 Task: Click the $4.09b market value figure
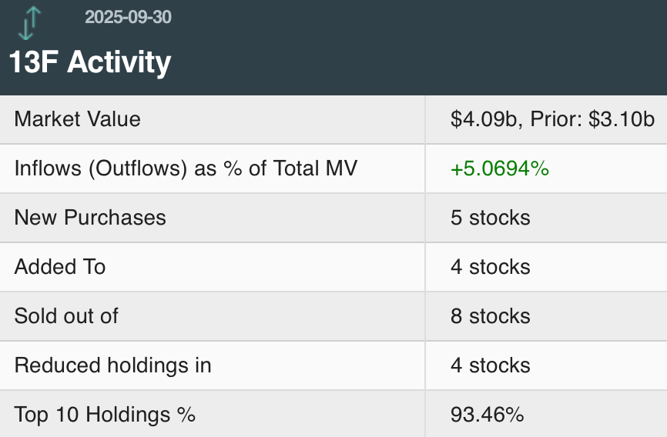[484, 119]
